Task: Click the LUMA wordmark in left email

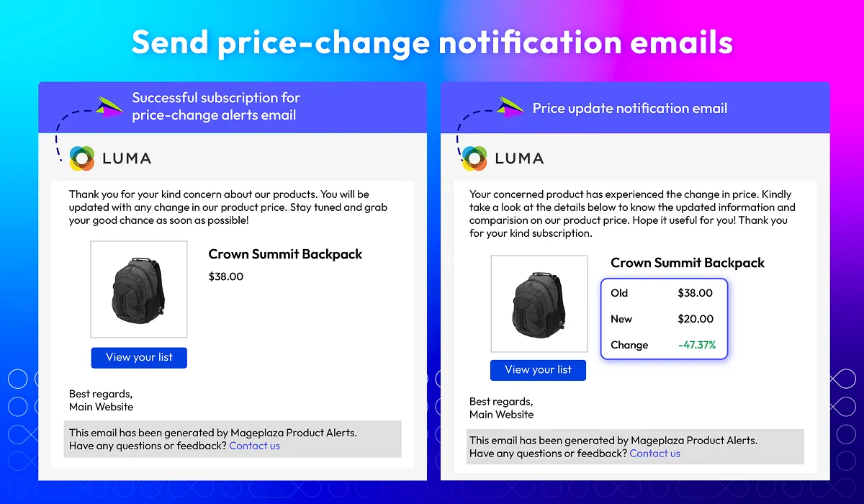Action: click(127, 158)
